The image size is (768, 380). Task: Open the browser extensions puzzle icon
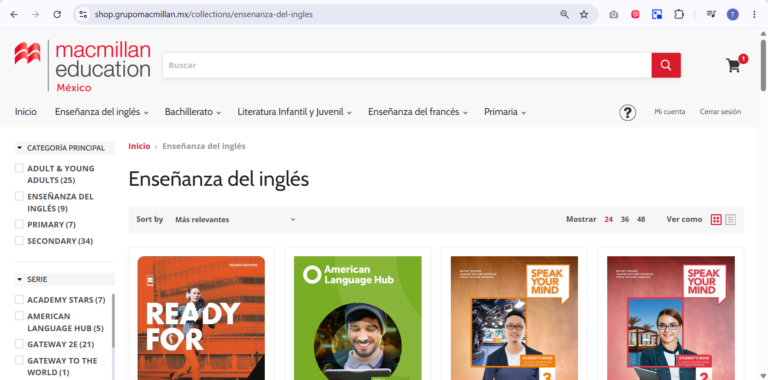click(679, 14)
